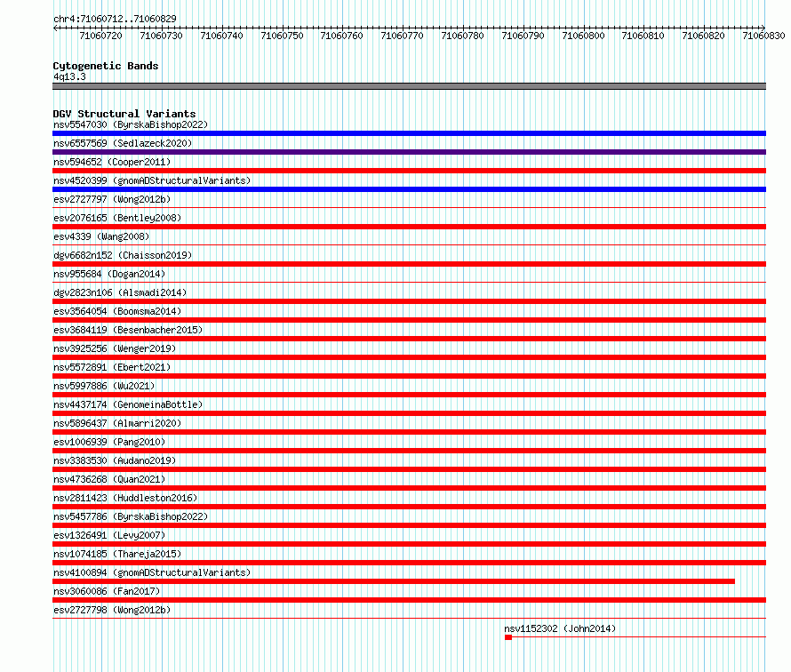Viewport: 791px width, 672px height.
Task: Click nsv2811423 (Huddleston2016) label
Action: pos(125,498)
